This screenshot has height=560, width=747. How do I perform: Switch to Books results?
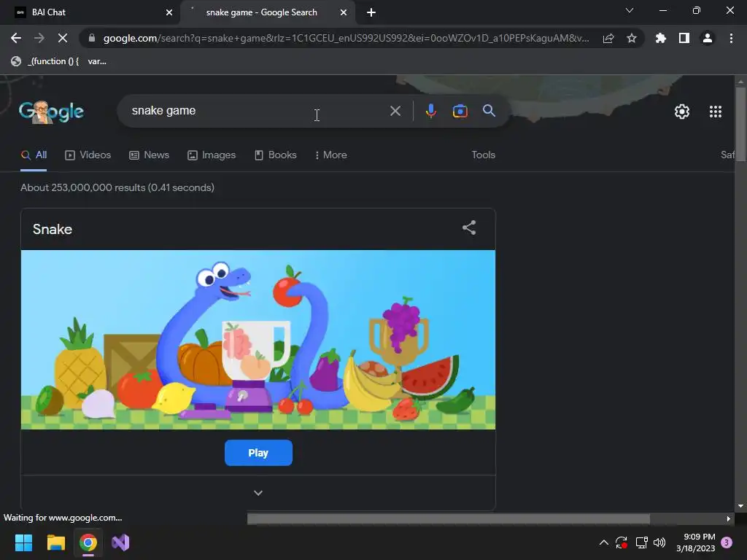pos(276,155)
